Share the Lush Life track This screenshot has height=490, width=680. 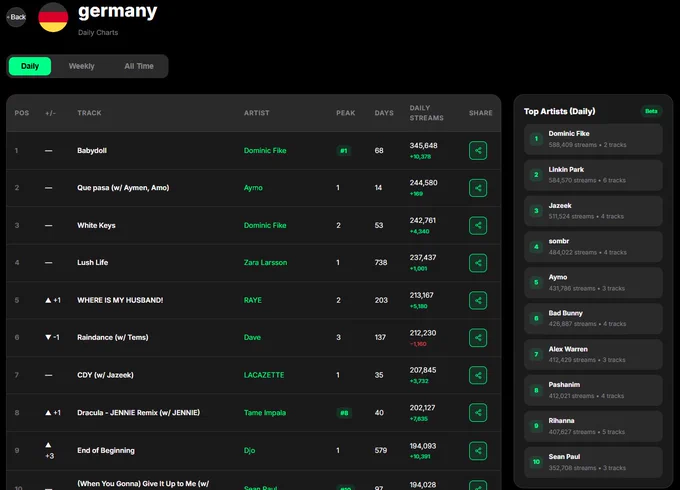pos(477,263)
